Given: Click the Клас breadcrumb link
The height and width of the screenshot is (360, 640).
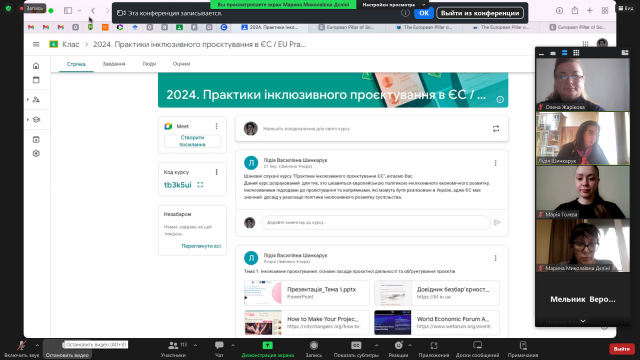Looking at the screenshot, I should tap(71, 44).
